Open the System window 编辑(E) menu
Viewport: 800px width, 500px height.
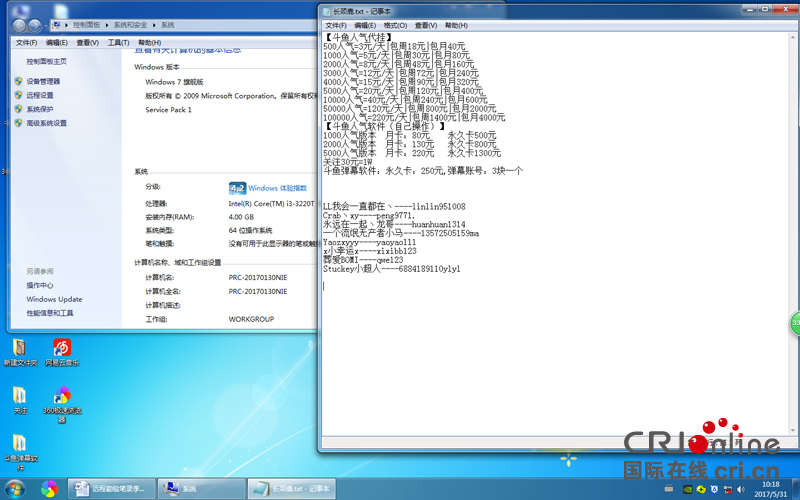coord(57,42)
